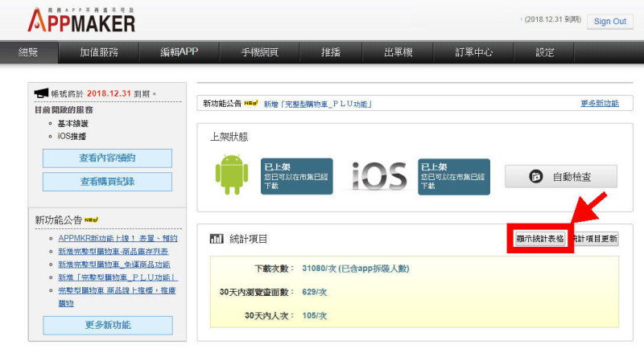Open 設定 in the top navigation

coord(545,52)
